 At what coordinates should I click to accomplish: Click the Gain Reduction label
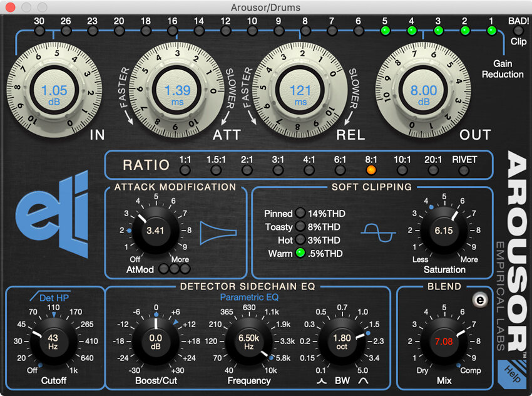pyautogui.click(x=503, y=69)
